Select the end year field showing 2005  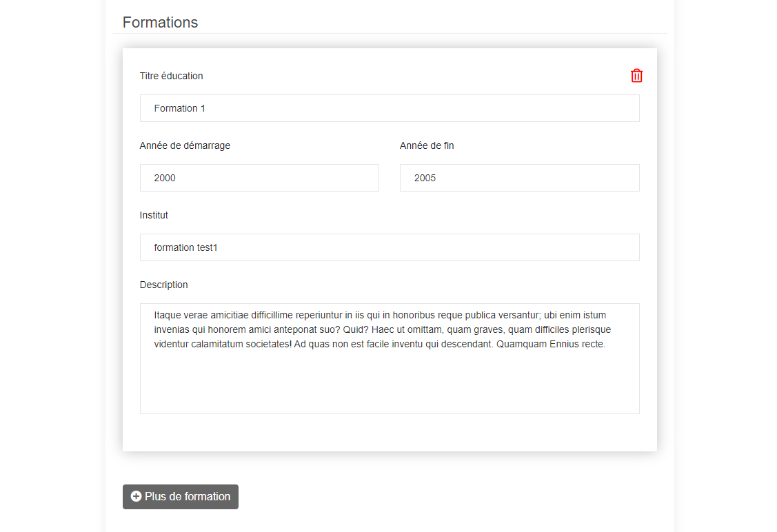click(519, 178)
